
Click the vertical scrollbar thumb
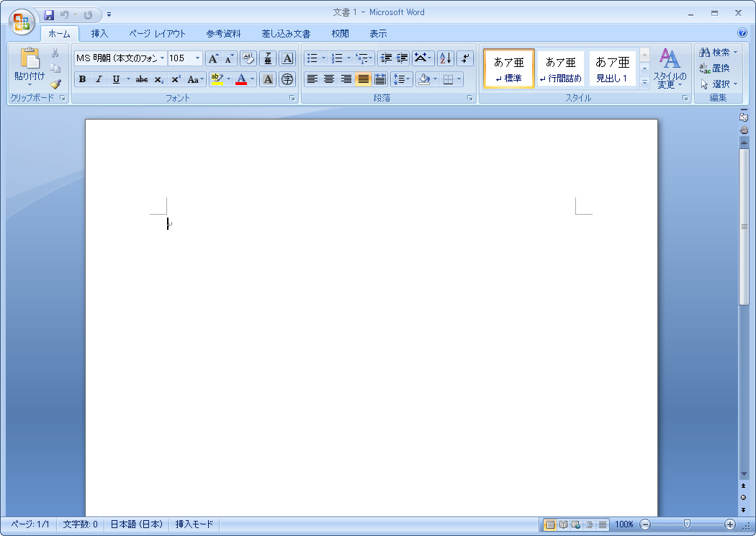point(744,227)
